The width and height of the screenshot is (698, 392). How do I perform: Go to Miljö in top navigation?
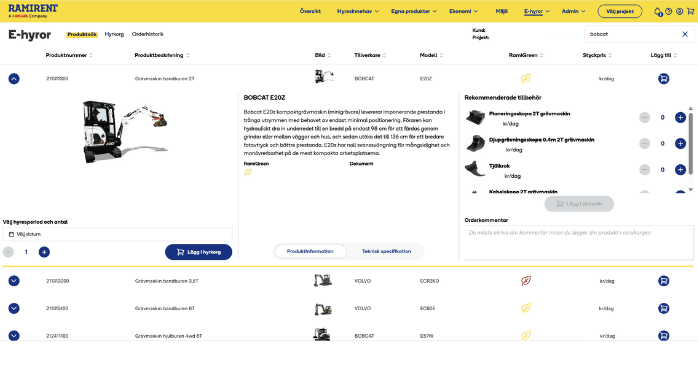tap(502, 12)
